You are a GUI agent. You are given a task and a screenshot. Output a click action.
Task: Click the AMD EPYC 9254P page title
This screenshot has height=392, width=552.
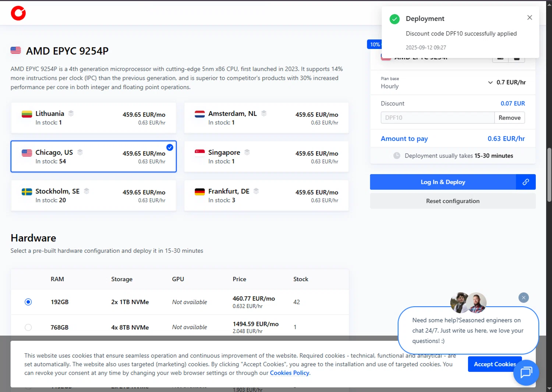[67, 51]
